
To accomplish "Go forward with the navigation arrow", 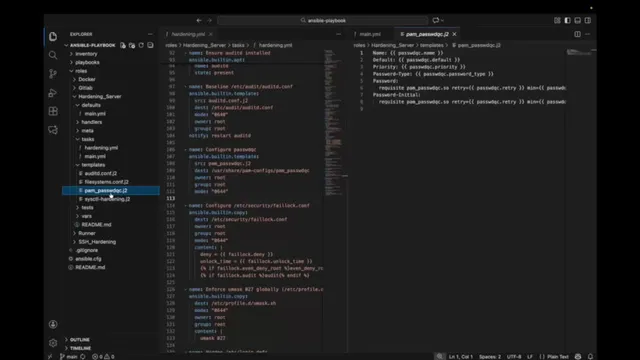I will [x=209, y=20].
